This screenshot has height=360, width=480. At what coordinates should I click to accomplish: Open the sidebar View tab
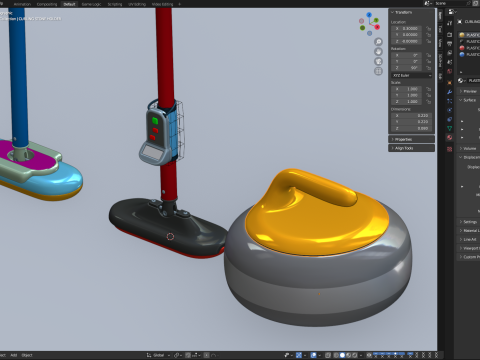point(440,43)
